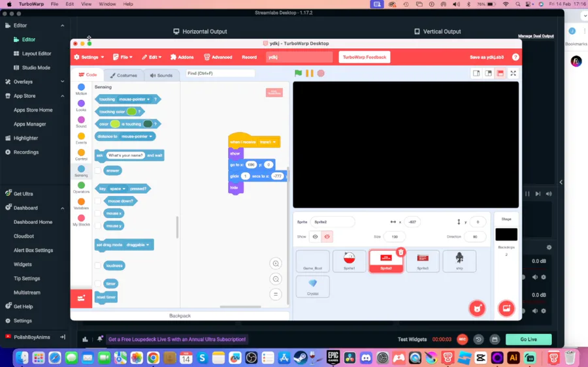Open Layout Editor in Streamlabs sidebar
Viewport: 588px width, 367px height.
[x=36, y=54]
